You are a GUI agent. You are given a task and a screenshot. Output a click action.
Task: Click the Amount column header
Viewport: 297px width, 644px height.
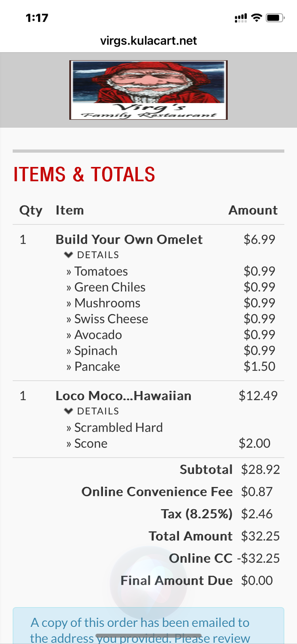[x=253, y=210]
